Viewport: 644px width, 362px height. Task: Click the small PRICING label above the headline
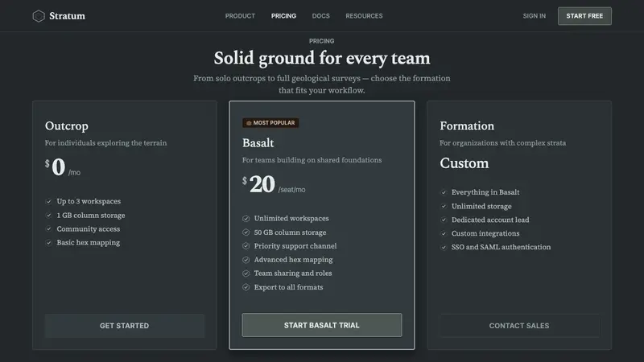click(x=321, y=41)
